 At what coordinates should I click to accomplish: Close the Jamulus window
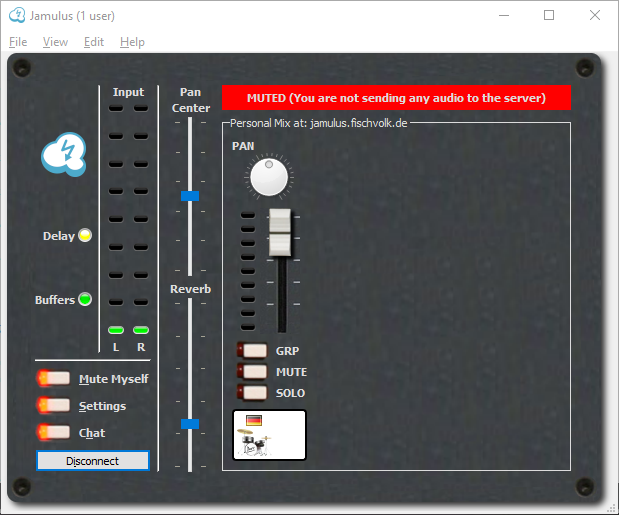[595, 15]
